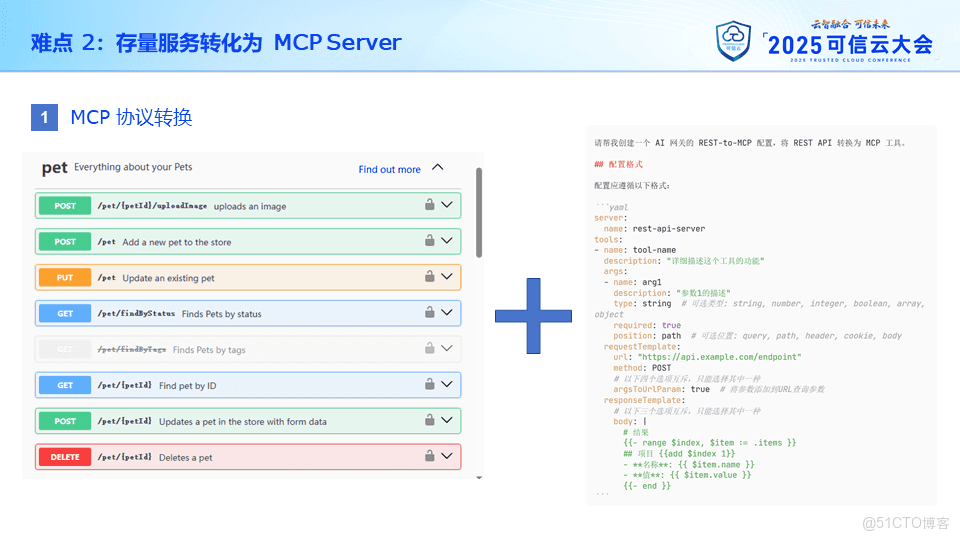Expand the Find pet by ID chevron
The image size is (960, 540).
tap(447, 384)
